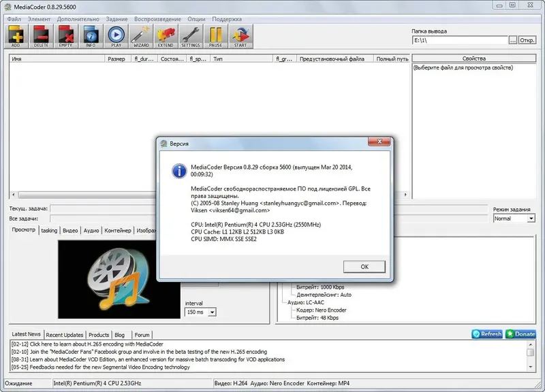Close the Версия dialog with X

[x=379, y=142]
